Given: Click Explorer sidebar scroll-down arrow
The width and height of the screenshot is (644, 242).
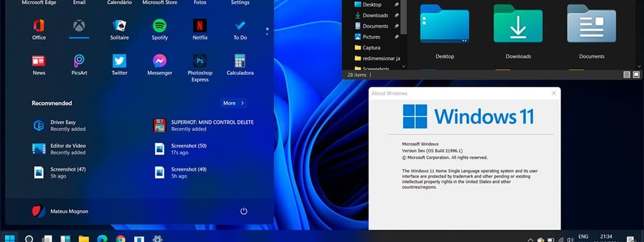Looking at the screenshot, I should 404,66.
